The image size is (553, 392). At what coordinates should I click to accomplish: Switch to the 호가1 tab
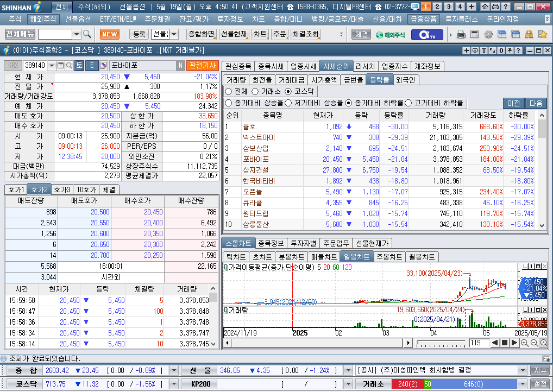click(x=16, y=189)
